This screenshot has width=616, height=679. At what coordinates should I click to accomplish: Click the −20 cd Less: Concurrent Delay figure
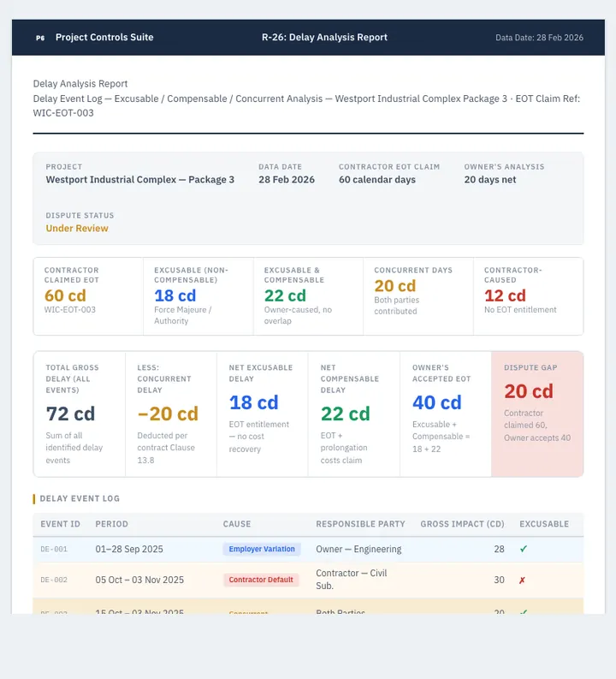tap(168, 414)
